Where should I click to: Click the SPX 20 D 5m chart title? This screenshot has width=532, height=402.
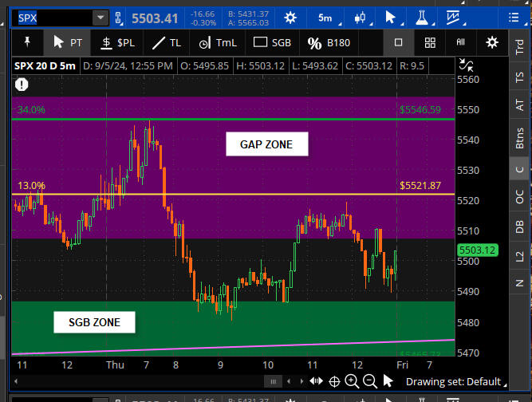coord(45,66)
